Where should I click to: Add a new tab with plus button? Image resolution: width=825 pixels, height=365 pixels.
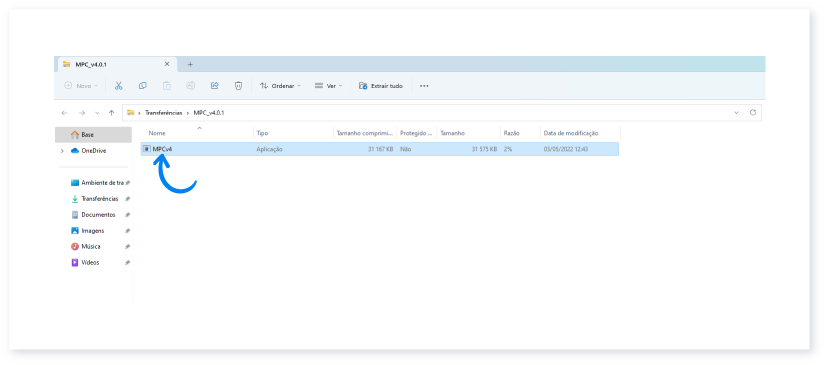(x=190, y=64)
